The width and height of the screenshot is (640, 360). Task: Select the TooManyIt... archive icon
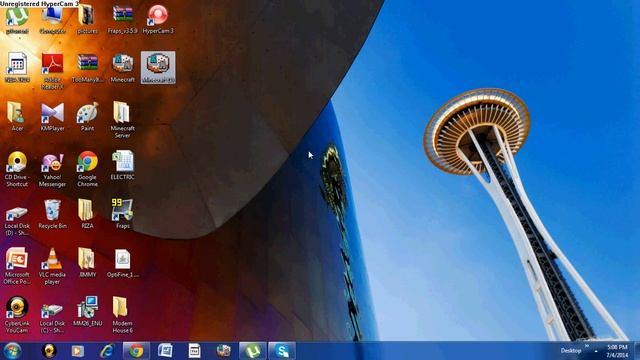click(x=87, y=68)
